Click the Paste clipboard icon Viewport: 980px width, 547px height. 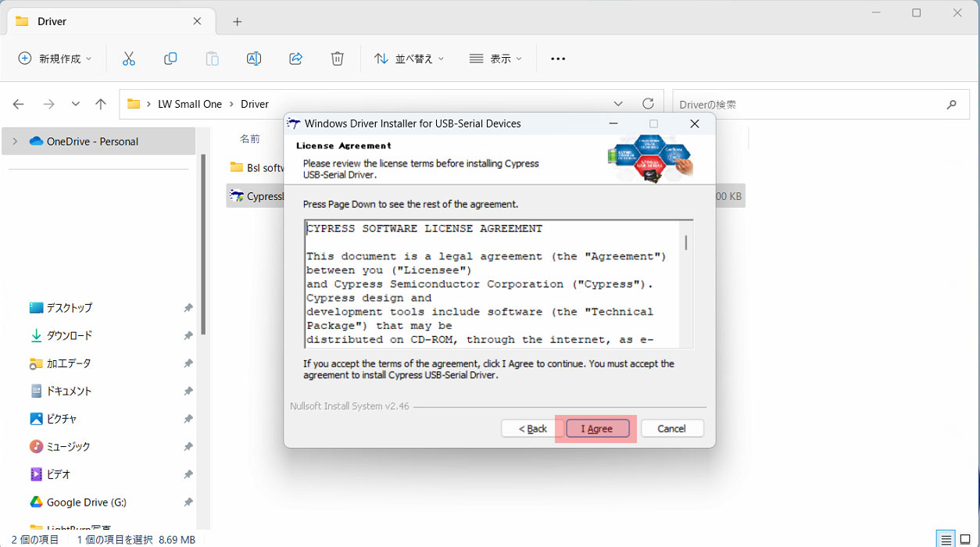[212, 59]
